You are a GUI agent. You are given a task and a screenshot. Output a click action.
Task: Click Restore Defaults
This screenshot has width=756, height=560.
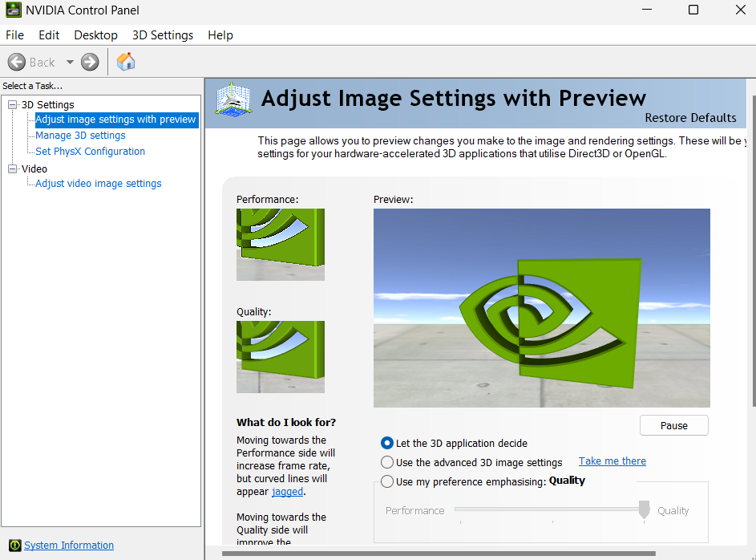coord(690,118)
